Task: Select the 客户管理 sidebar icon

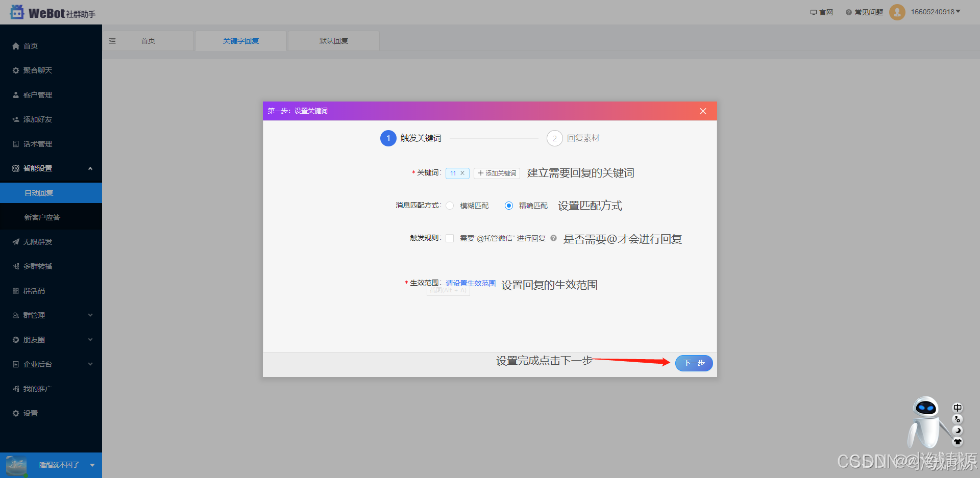Action: (37, 94)
